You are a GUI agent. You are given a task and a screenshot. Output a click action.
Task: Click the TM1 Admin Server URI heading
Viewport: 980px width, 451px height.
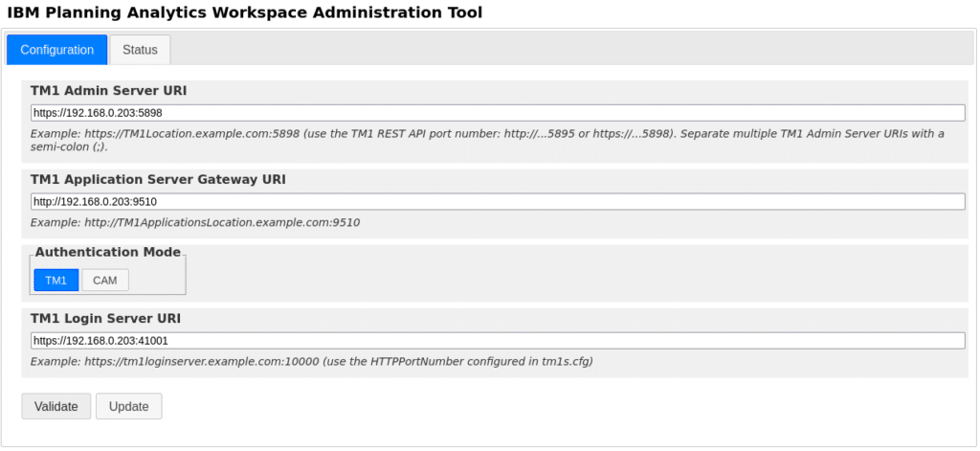(109, 91)
